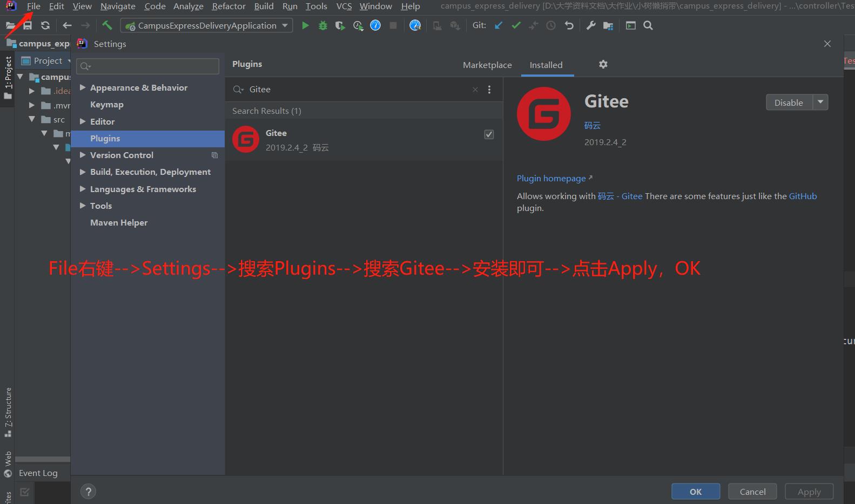The width and height of the screenshot is (855, 504).
Task: Click the blue circular info toolbar icon
Action: click(x=375, y=25)
